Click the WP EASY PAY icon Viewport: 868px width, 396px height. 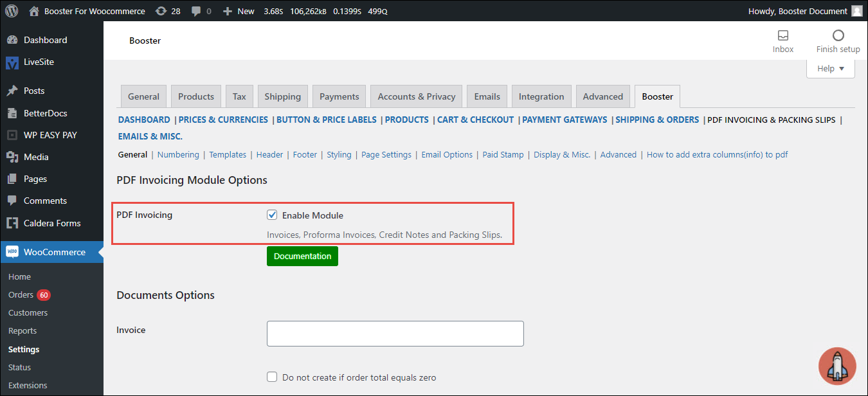[12, 135]
